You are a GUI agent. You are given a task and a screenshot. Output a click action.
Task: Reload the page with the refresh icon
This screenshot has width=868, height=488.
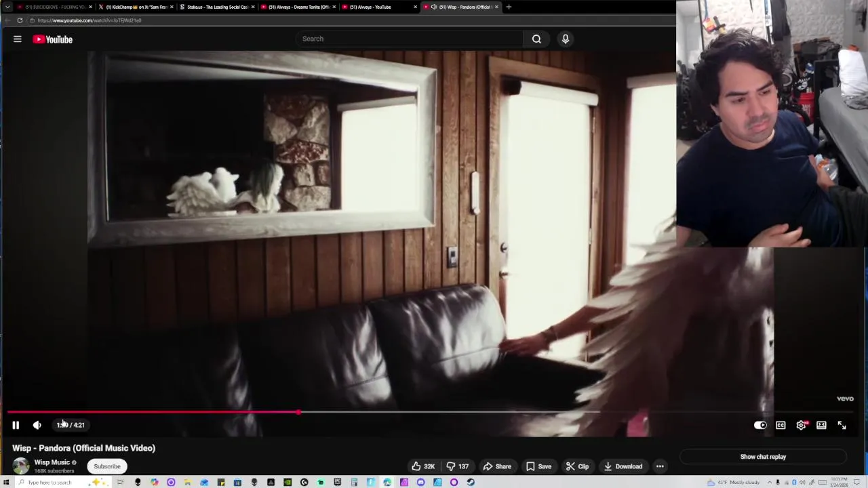tap(20, 20)
